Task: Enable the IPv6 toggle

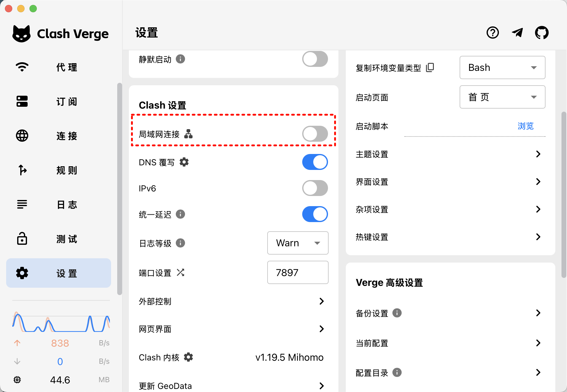Action: pos(315,188)
